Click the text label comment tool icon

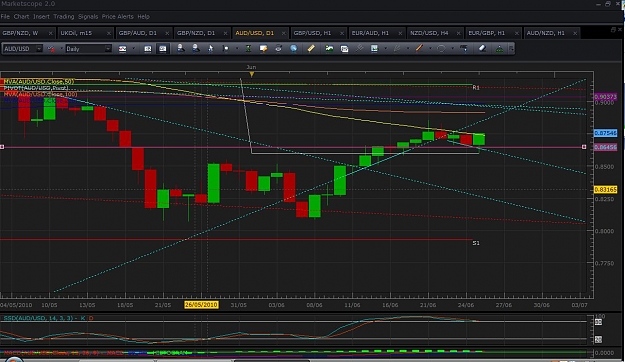pyautogui.click(x=263, y=49)
